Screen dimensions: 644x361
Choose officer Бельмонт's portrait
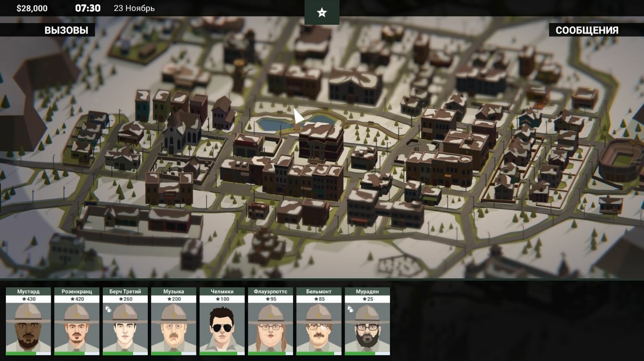(x=319, y=327)
